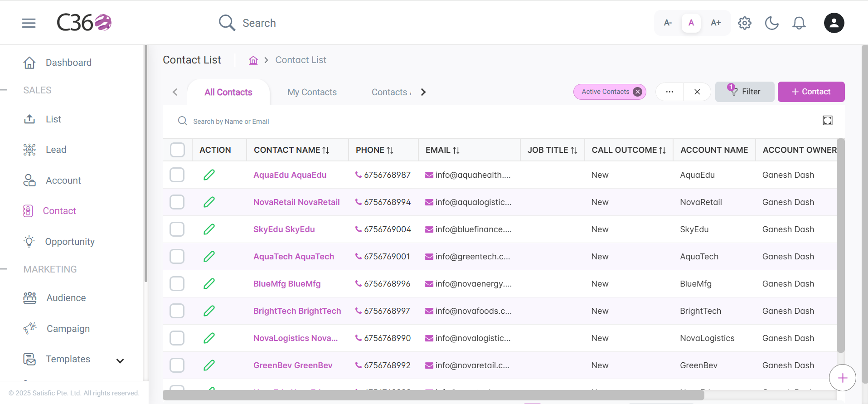Open the three-dots more options
This screenshot has height=404, width=868.
(x=669, y=92)
